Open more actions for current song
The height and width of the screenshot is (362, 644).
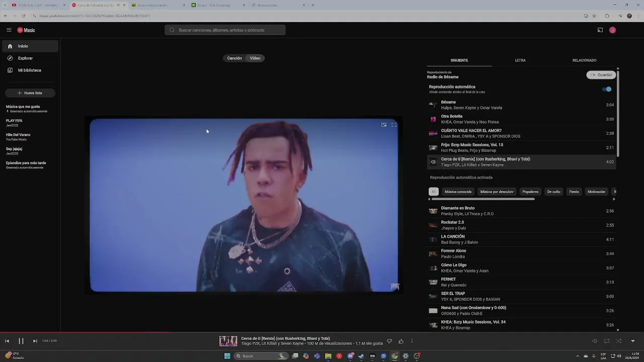point(412,341)
